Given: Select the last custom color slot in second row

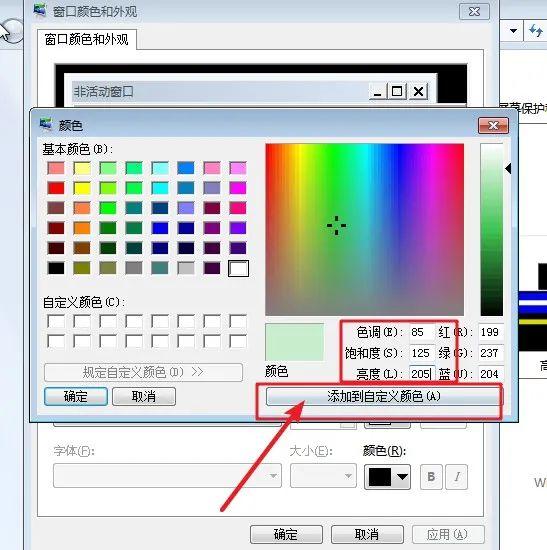Looking at the screenshot, I should (238, 341).
